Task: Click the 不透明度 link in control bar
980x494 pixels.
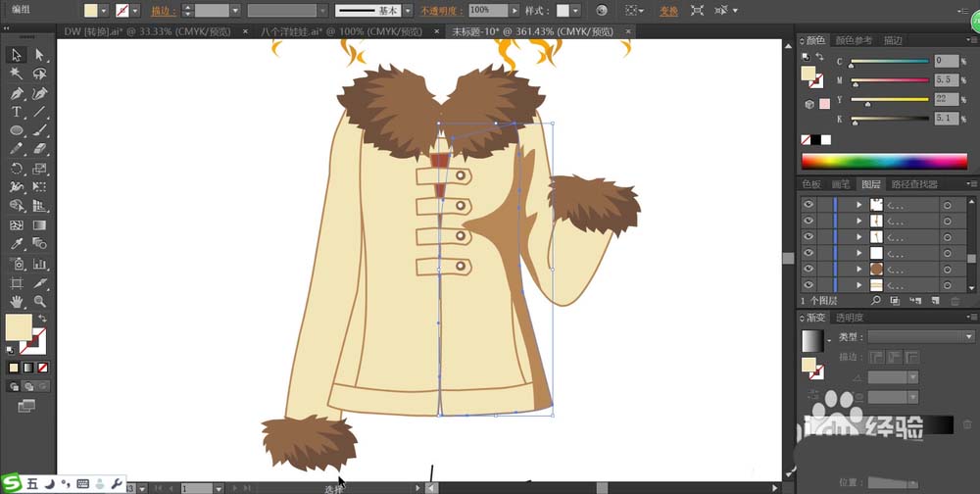Action: (x=442, y=11)
